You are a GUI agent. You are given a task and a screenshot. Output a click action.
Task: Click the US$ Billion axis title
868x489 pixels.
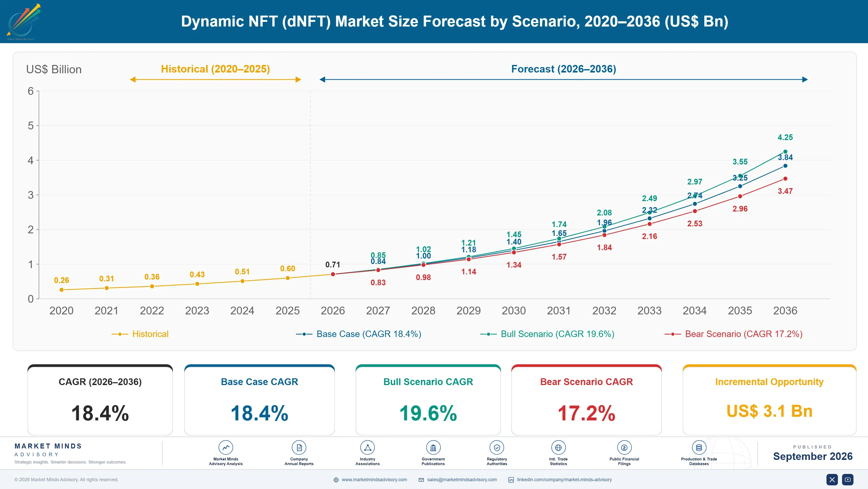[54, 69]
